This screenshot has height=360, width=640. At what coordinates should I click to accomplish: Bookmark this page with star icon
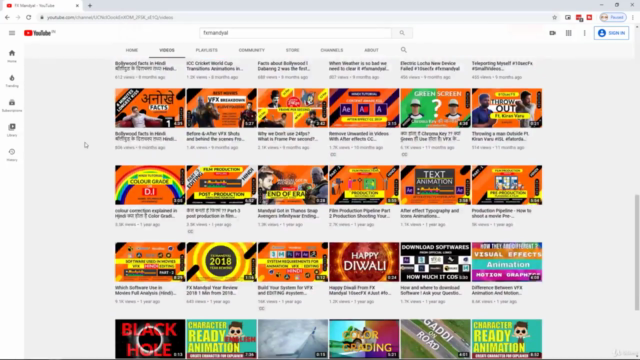pyautogui.click(x=554, y=17)
